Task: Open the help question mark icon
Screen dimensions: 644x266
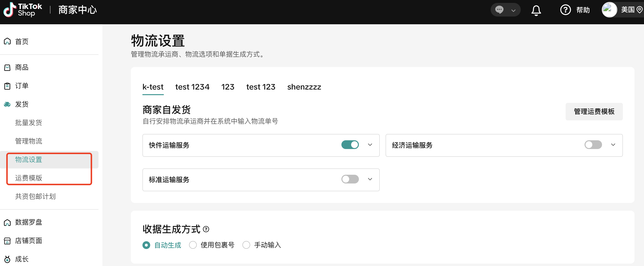Action: pos(565,10)
